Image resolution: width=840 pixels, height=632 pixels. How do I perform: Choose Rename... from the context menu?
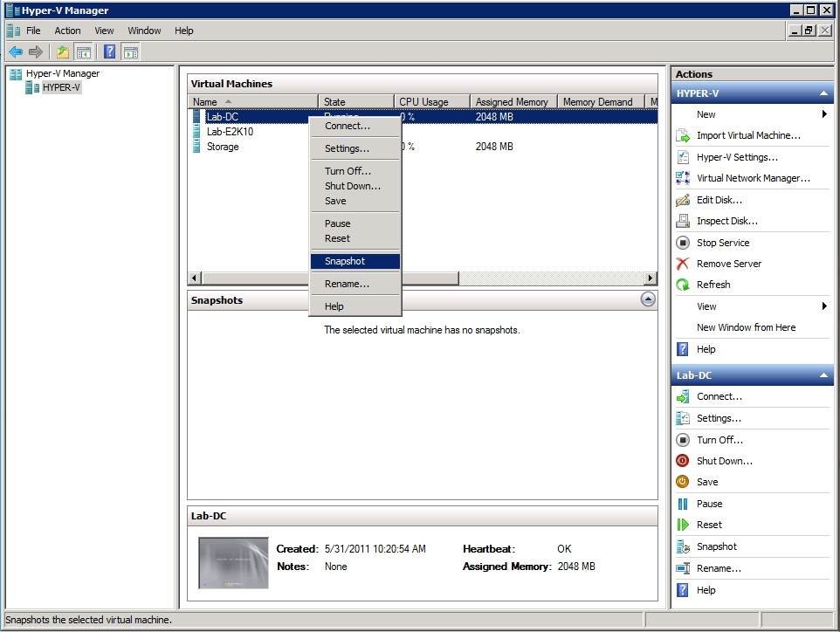pyautogui.click(x=355, y=284)
